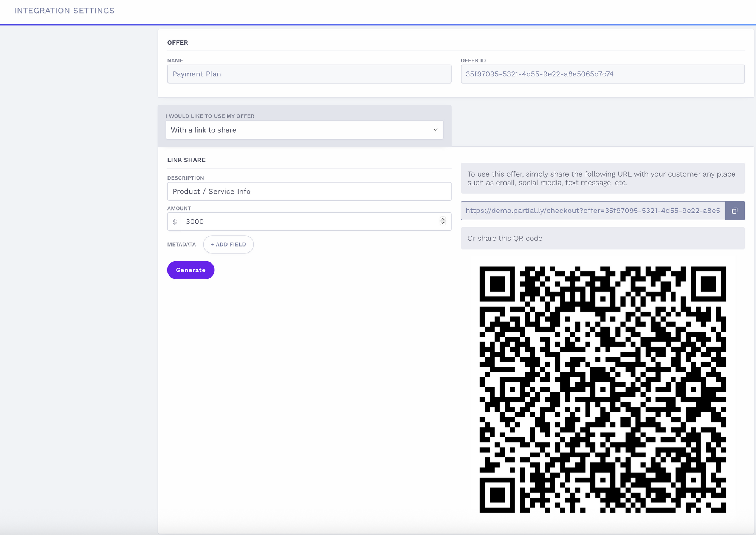Click the DESCRIPTION label
Screen dimensions: 756x535
[x=186, y=178]
